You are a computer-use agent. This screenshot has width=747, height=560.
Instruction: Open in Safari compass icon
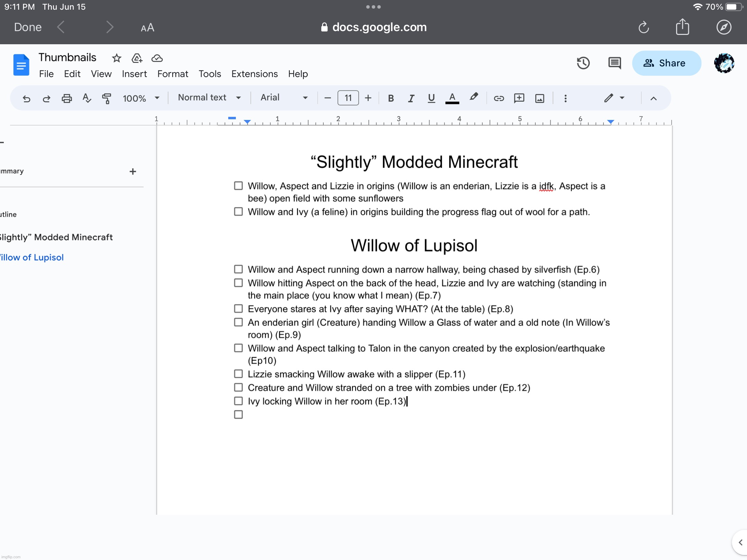click(724, 27)
